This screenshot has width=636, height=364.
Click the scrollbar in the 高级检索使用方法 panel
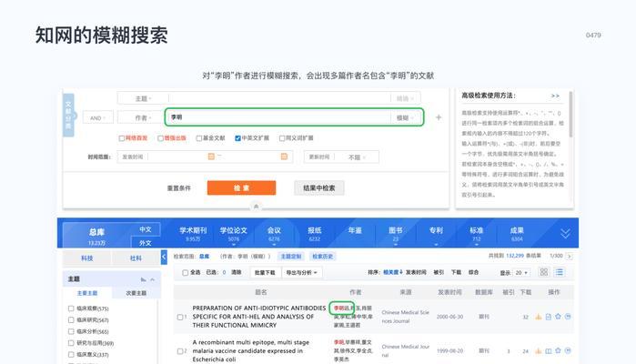point(571,115)
